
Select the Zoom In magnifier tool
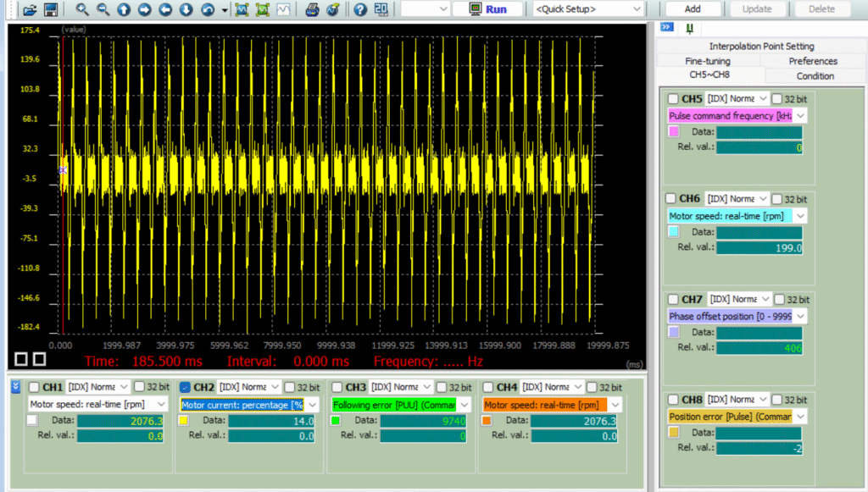[x=81, y=9]
